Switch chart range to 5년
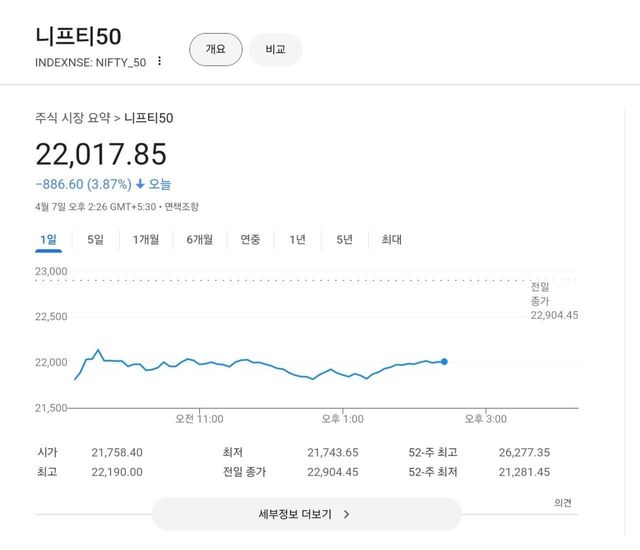The image size is (640, 550). coord(344,239)
